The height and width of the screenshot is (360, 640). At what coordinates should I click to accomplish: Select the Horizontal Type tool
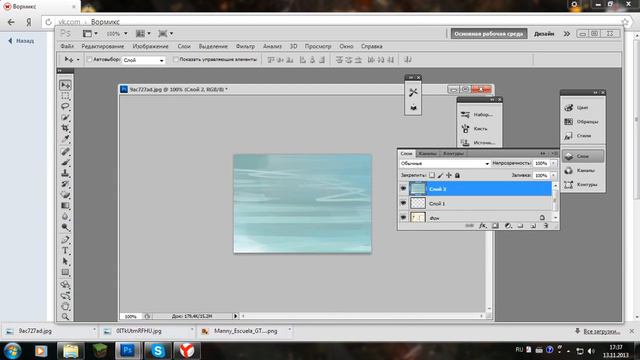point(65,251)
